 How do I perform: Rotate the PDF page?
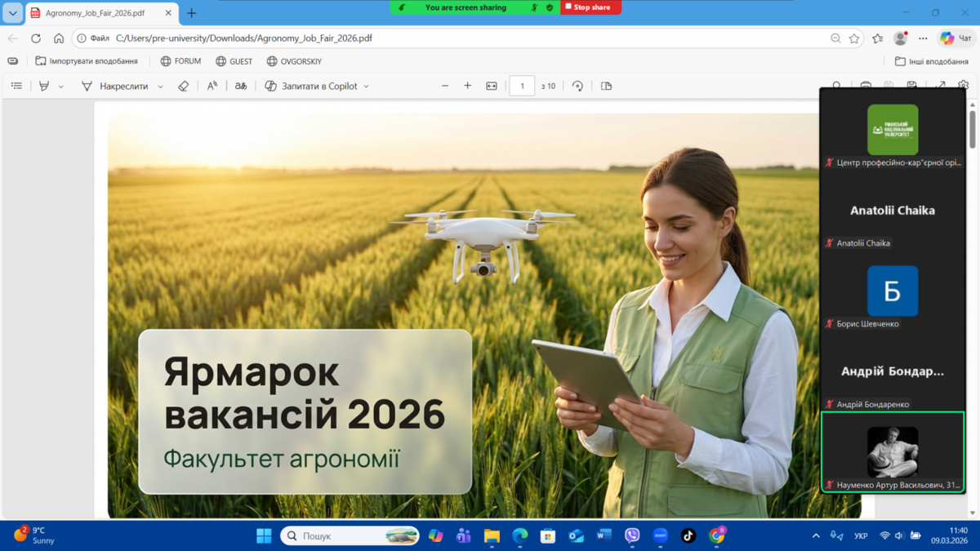click(x=577, y=86)
